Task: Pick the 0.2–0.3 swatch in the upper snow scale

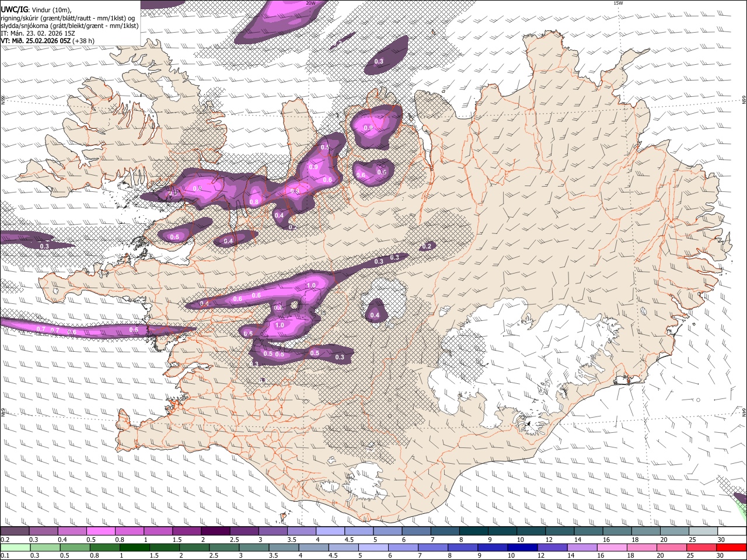Action: 15,531
